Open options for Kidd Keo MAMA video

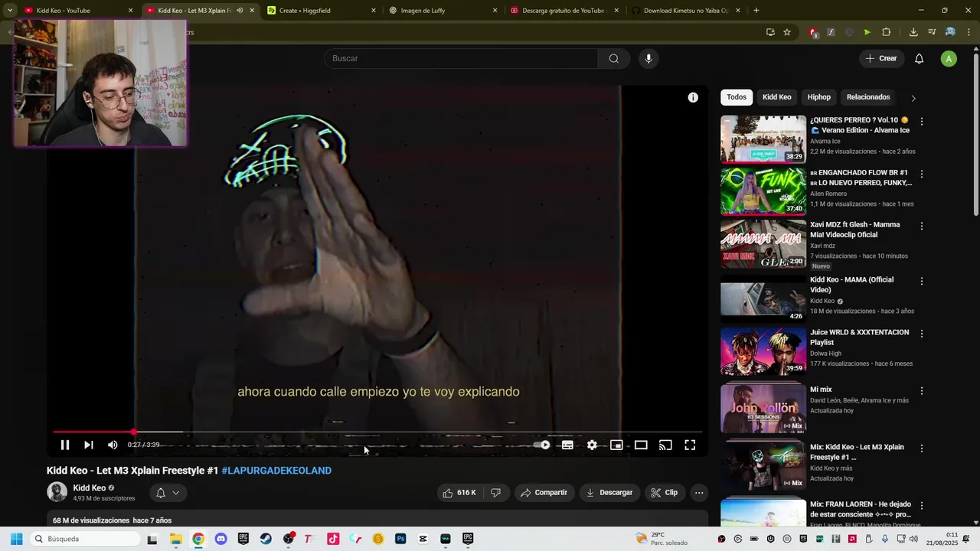coord(921,281)
